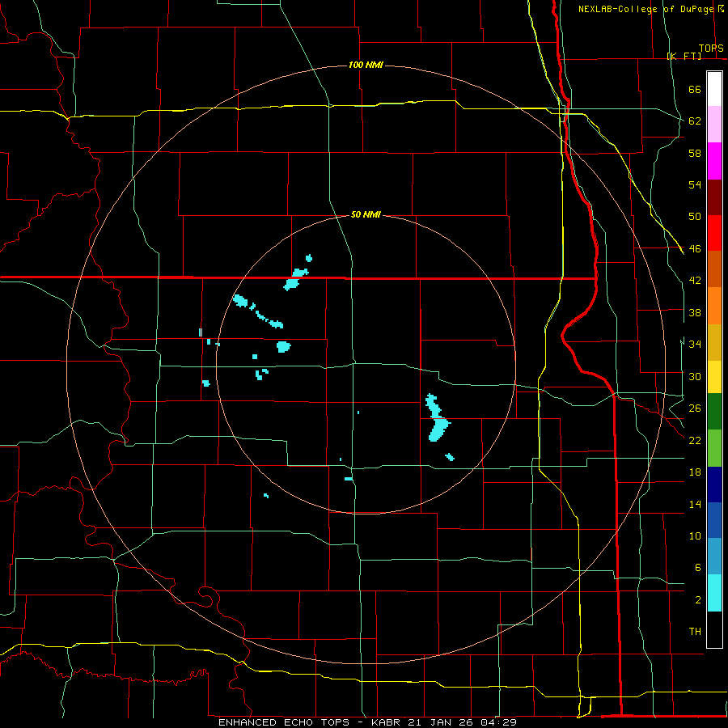Click the black TH threshold swatch

pos(714,629)
